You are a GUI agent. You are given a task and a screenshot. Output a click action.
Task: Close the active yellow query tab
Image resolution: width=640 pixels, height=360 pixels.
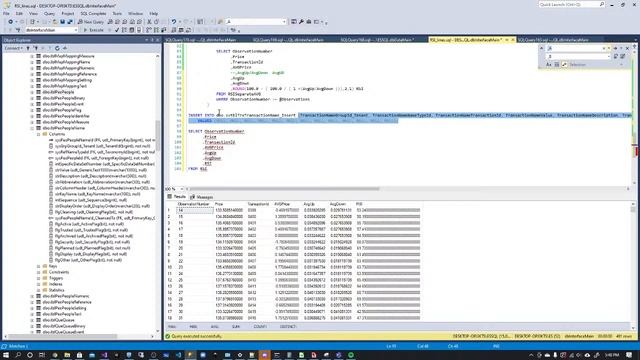(x=513, y=40)
